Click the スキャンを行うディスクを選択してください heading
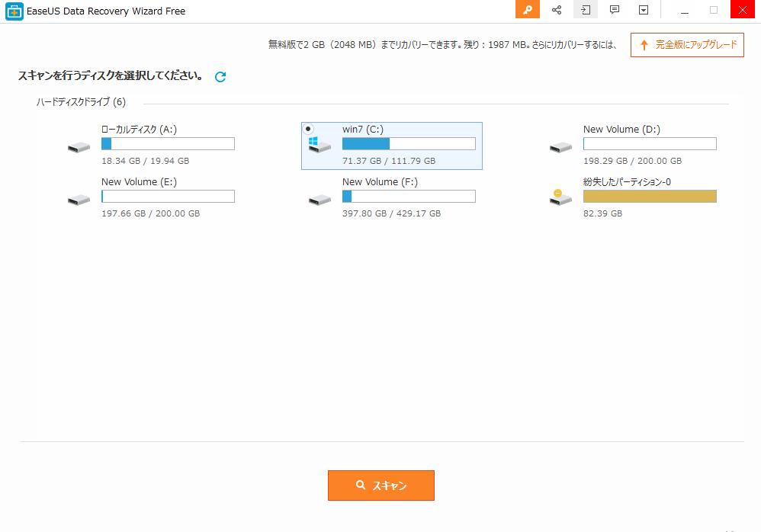This screenshot has width=761, height=532. pyautogui.click(x=111, y=75)
